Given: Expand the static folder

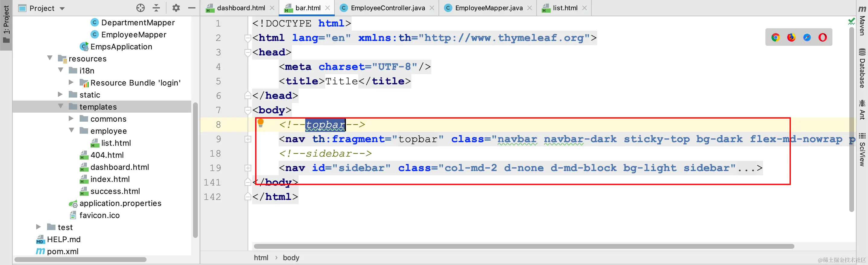Looking at the screenshot, I should point(60,94).
